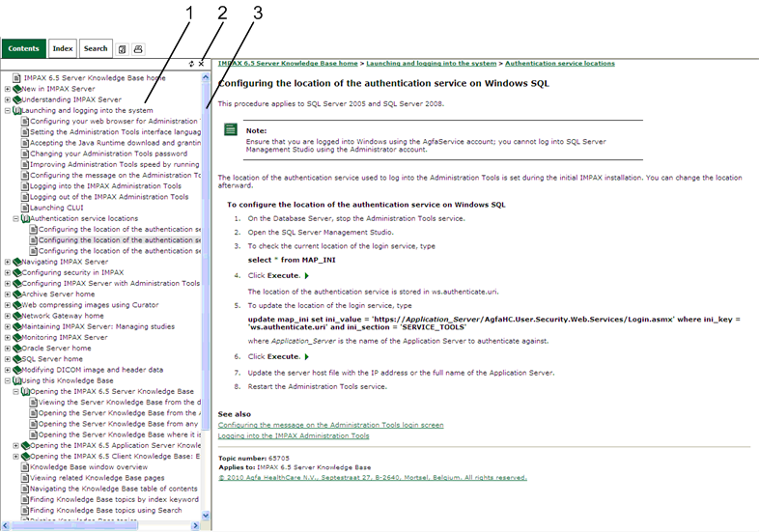Follow IMPAX 6.5 Server Knowledge Base home breadcrumb
The height and width of the screenshot is (532, 759).
[288, 64]
